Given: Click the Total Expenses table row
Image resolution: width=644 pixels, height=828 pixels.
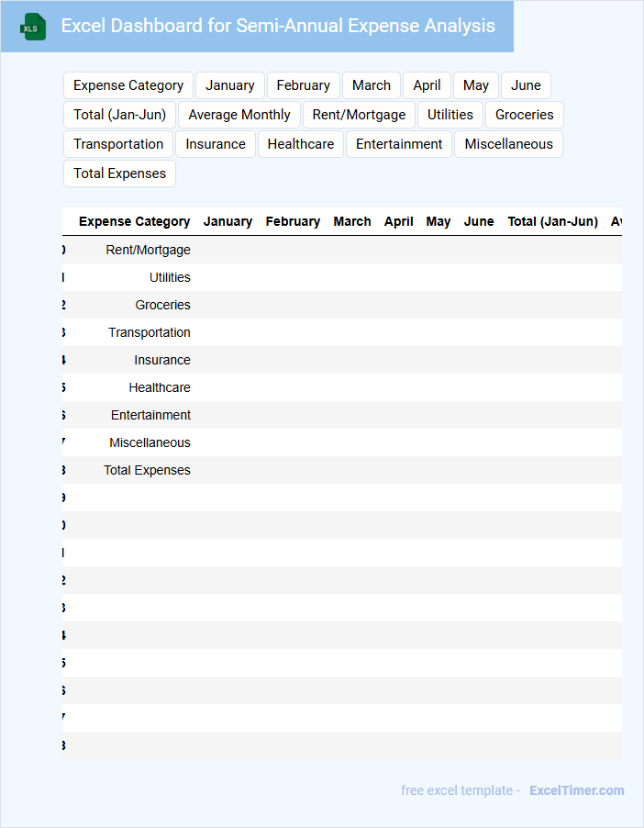Looking at the screenshot, I should (x=147, y=470).
